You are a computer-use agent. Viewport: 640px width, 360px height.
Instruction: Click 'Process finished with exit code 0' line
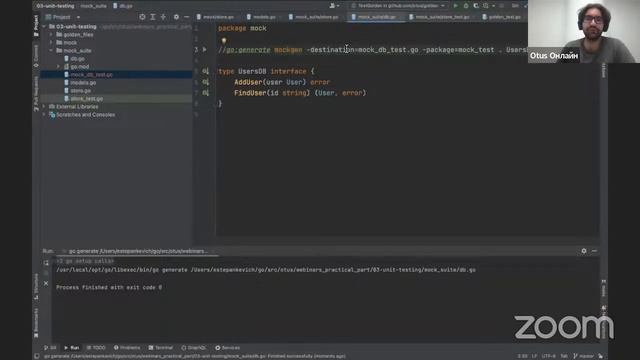pos(109,287)
